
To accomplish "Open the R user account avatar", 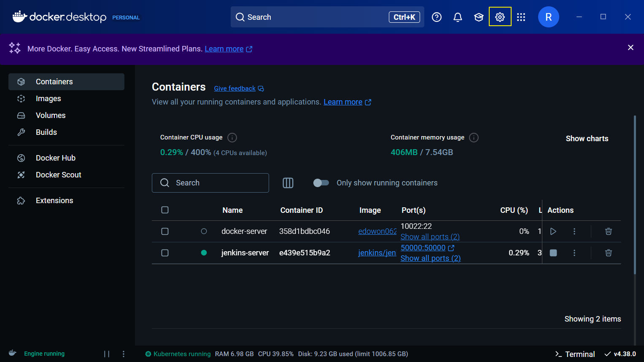I will pyautogui.click(x=548, y=17).
